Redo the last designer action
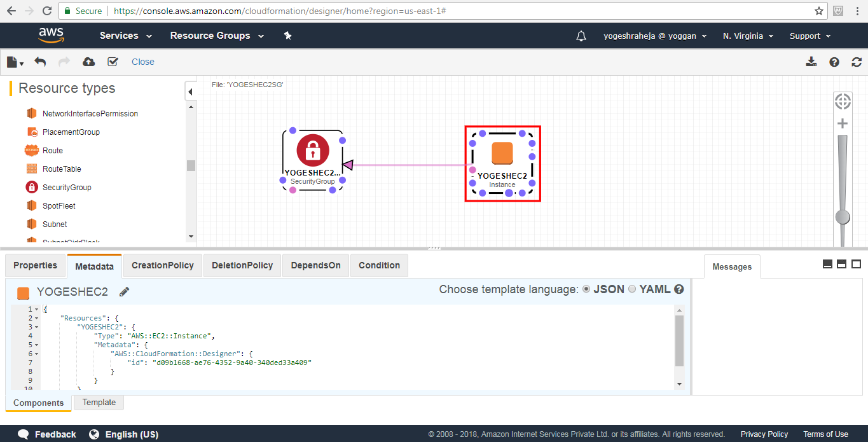 (64, 62)
